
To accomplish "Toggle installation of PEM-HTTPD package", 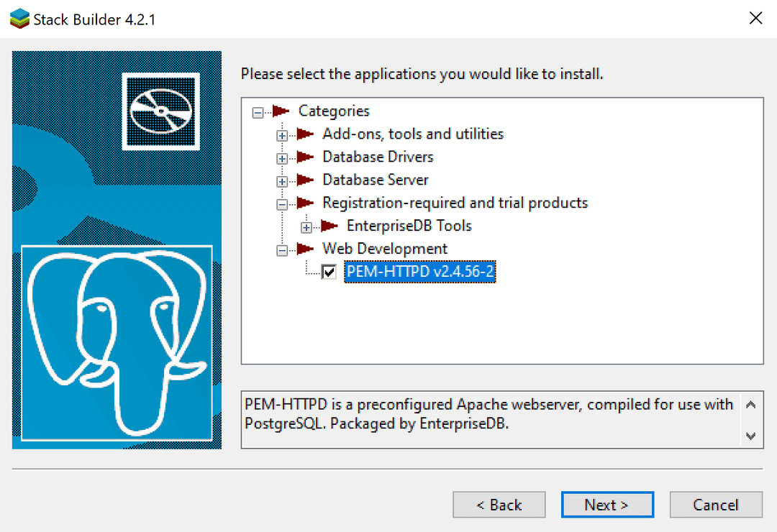I will click(x=327, y=272).
